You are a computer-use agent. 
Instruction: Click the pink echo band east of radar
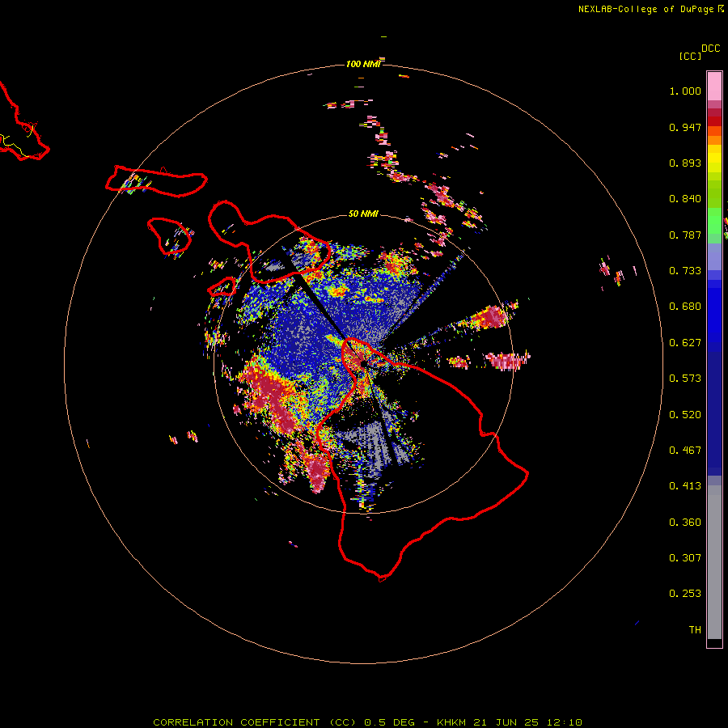pyautogui.click(x=507, y=360)
